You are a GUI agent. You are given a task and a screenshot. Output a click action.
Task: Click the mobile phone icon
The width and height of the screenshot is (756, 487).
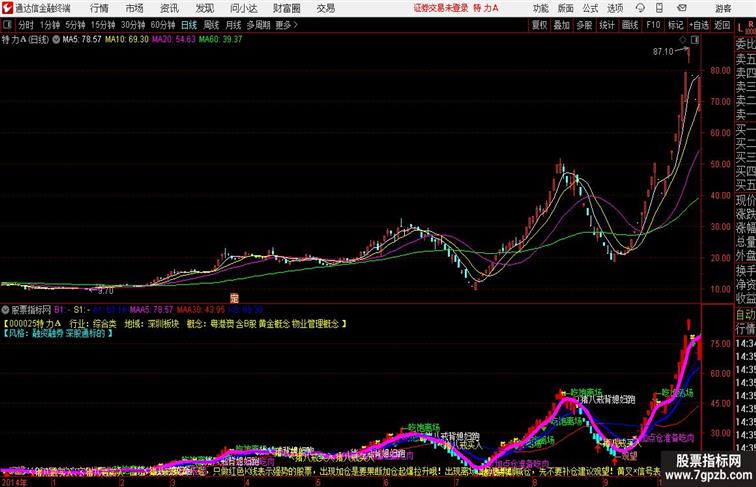coord(659,8)
